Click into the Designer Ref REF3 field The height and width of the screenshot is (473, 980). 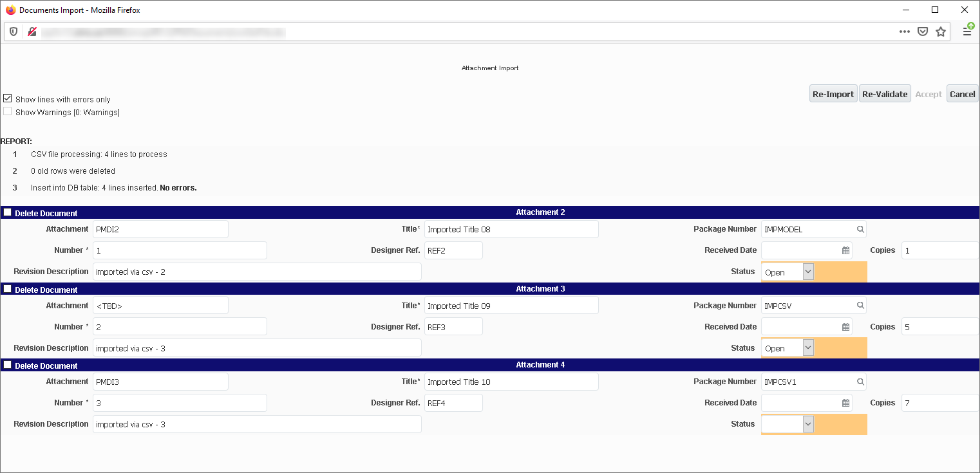pos(453,326)
